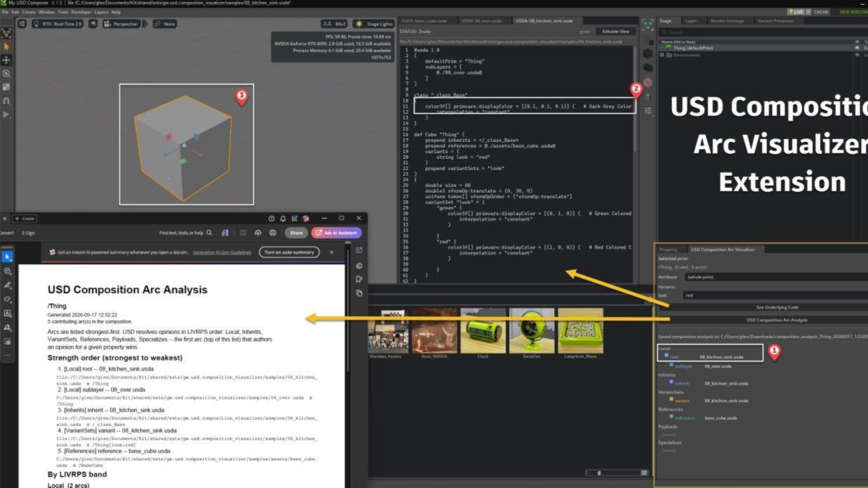The height and width of the screenshot is (488, 868).
Task: Select Acrobat pointer select tool in sidebar
Action: pyautogui.click(x=7, y=257)
